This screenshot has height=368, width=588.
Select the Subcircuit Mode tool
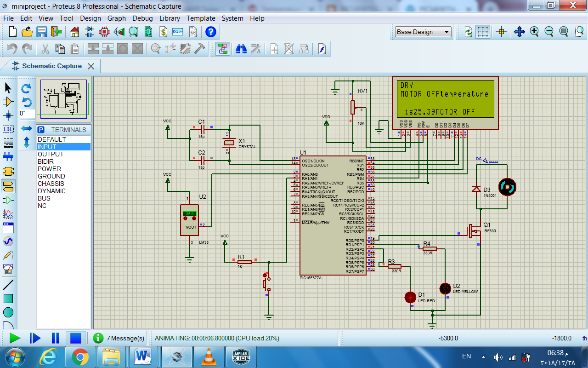pyautogui.click(x=8, y=172)
